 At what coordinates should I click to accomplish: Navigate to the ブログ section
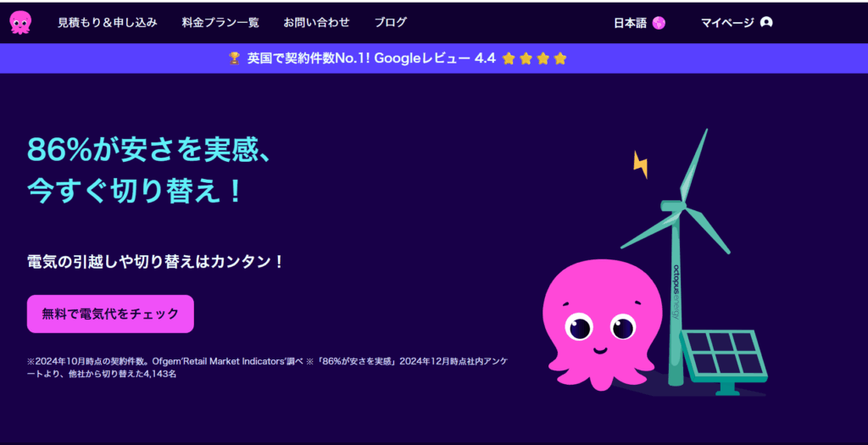click(x=391, y=23)
